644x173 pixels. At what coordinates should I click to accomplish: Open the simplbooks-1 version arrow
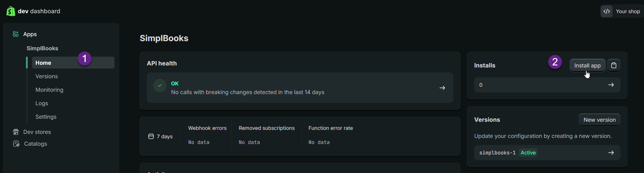(x=611, y=153)
